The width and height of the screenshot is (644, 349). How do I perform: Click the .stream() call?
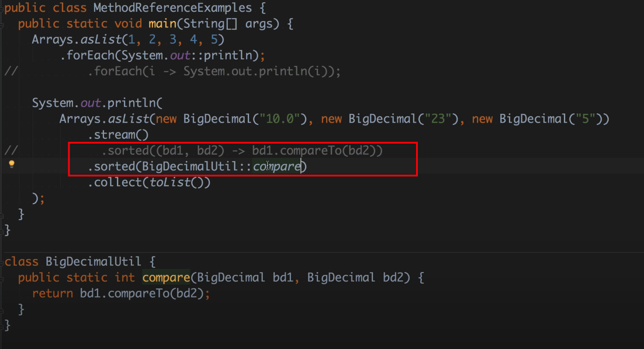coord(118,135)
